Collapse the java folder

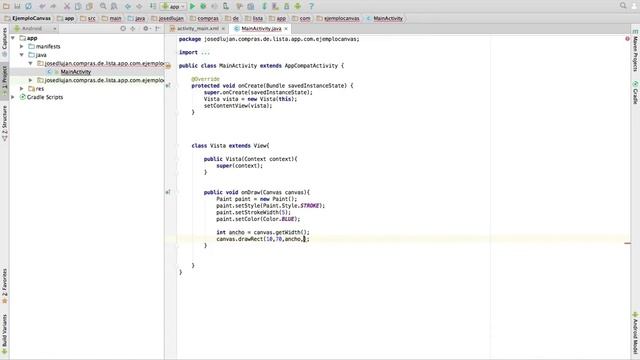click(x=22, y=55)
